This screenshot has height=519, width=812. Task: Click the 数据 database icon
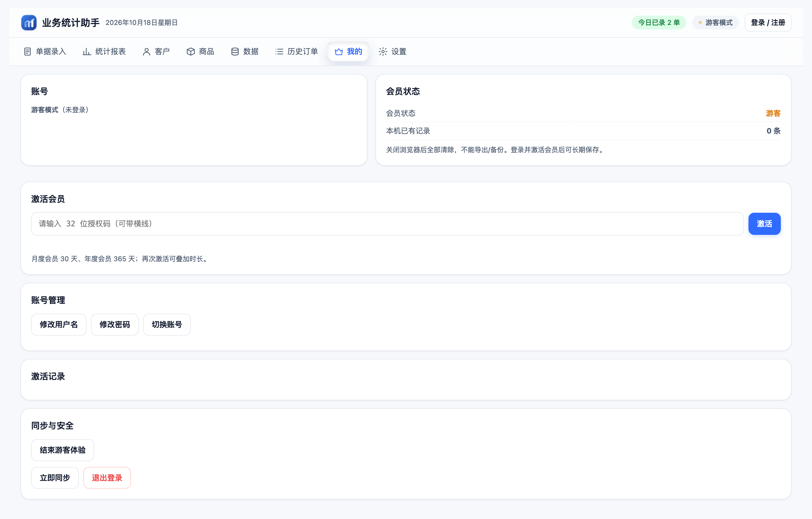235,52
